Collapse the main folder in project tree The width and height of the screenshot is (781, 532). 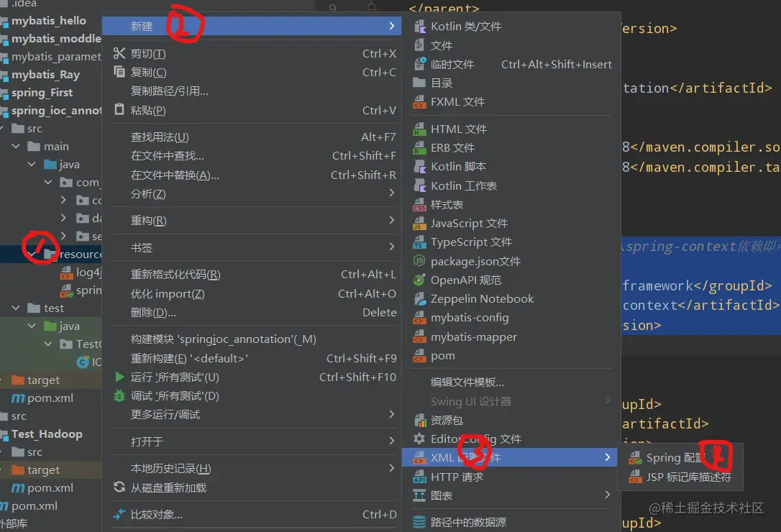click(x=16, y=147)
